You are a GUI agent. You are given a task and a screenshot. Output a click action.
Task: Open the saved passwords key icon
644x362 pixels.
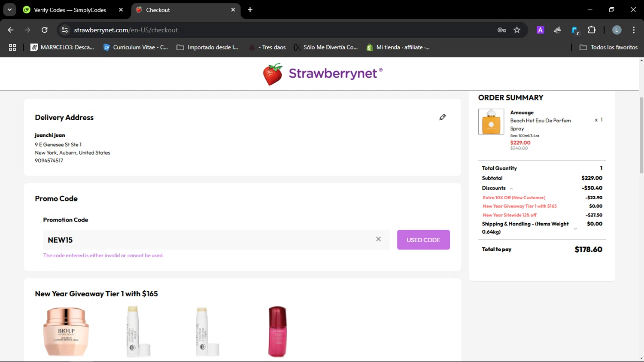(502, 30)
